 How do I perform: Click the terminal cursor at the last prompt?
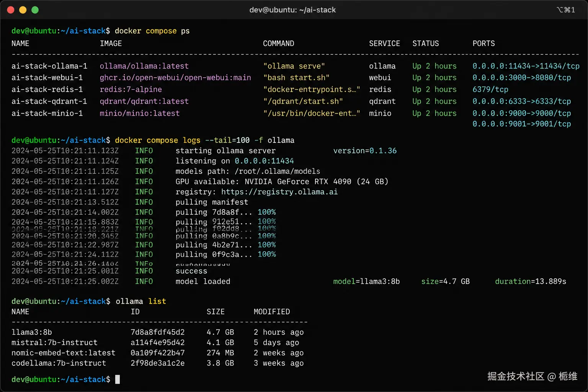[118, 379]
